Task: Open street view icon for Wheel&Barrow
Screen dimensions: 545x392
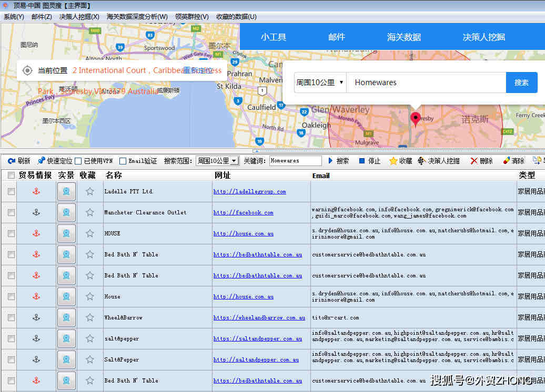Action: pyautogui.click(x=66, y=317)
